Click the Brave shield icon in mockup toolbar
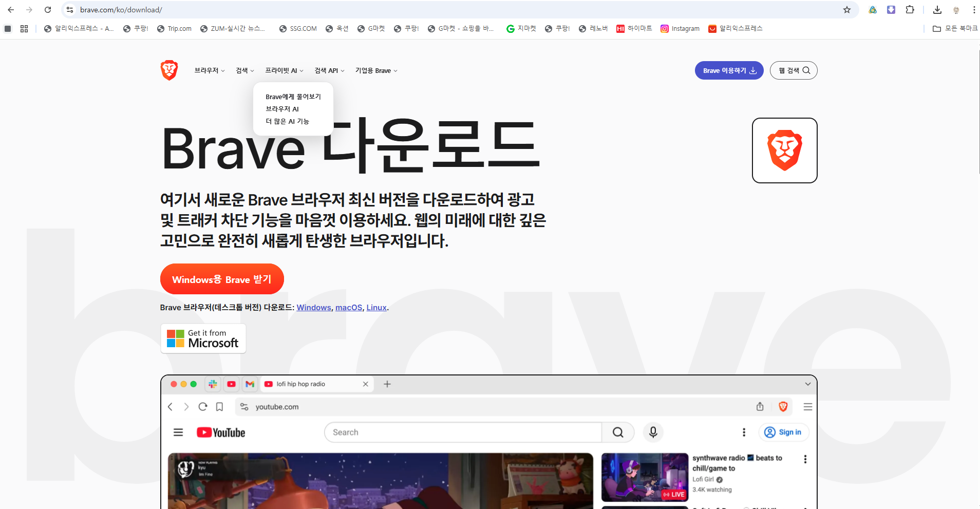 point(783,407)
